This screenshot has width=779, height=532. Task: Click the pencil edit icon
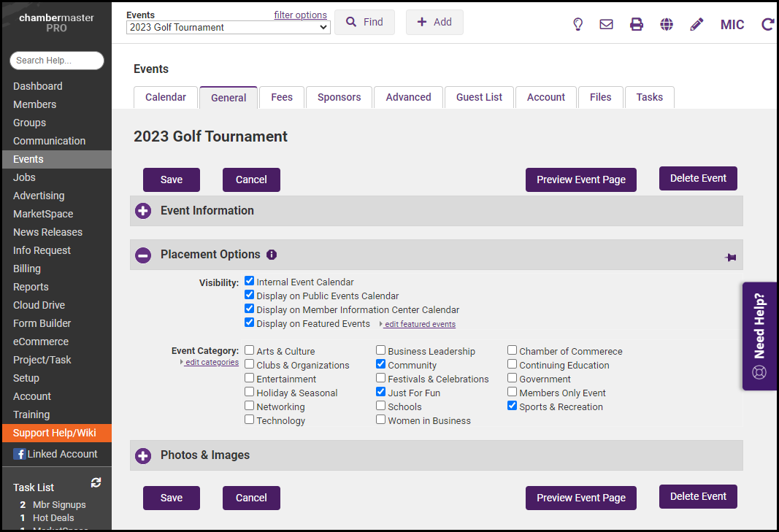[697, 24]
